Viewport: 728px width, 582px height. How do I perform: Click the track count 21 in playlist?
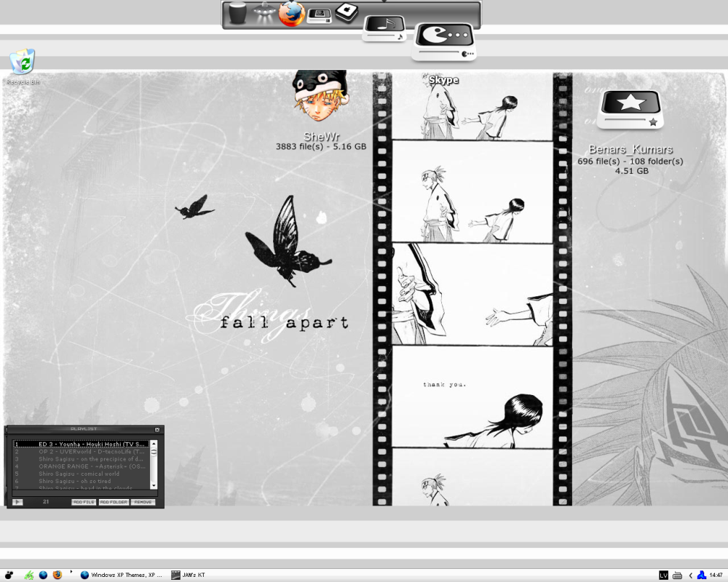tap(45, 502)
